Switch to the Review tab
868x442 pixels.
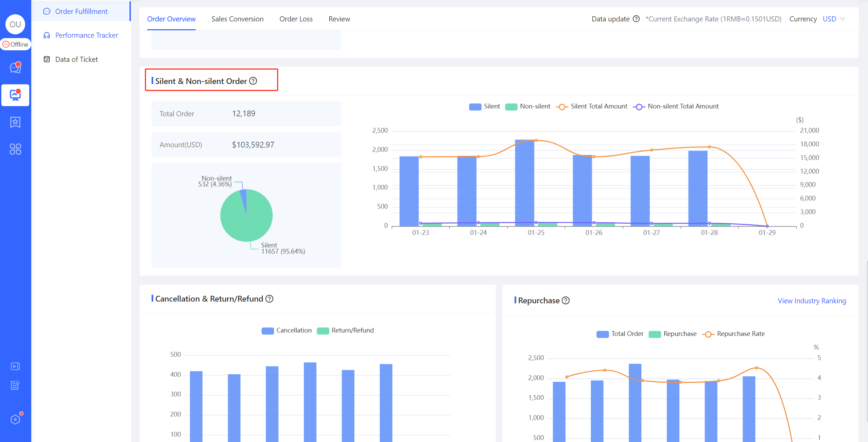tap(339, 19)
